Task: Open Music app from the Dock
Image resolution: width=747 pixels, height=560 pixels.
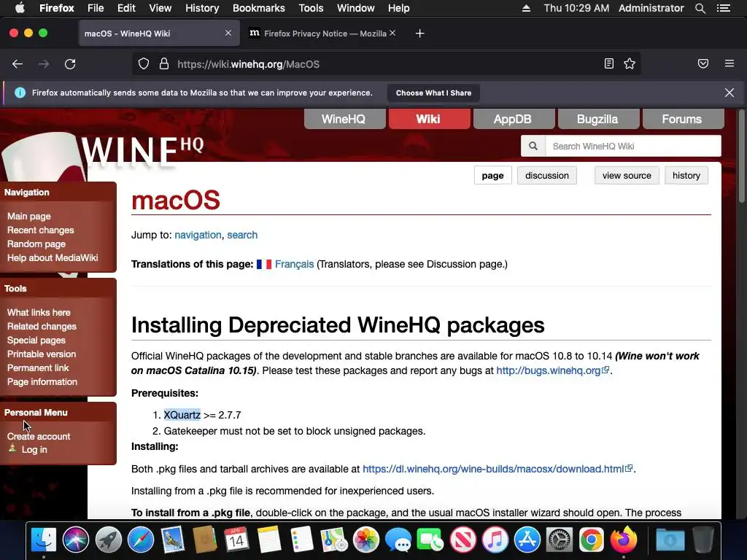Action: click(495, 540)
